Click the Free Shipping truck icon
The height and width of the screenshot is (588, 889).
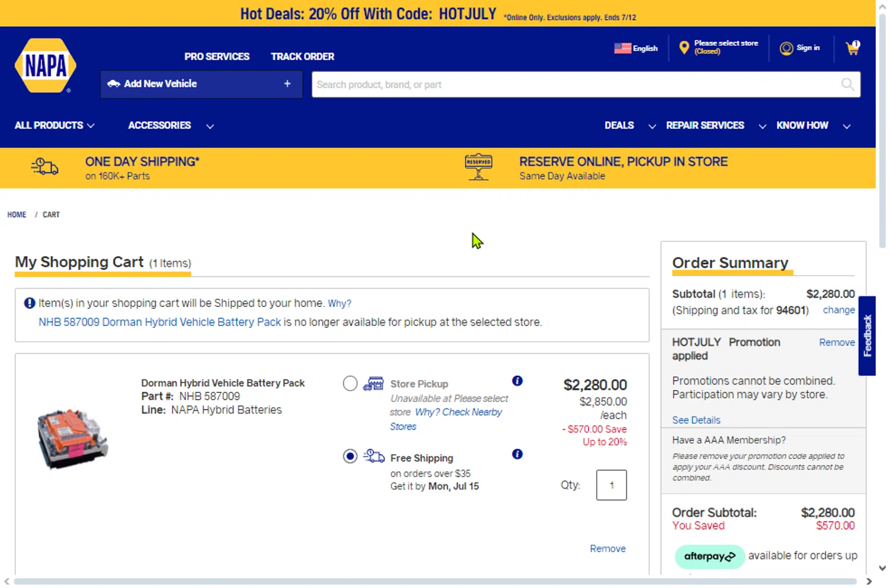coord(373,456)
